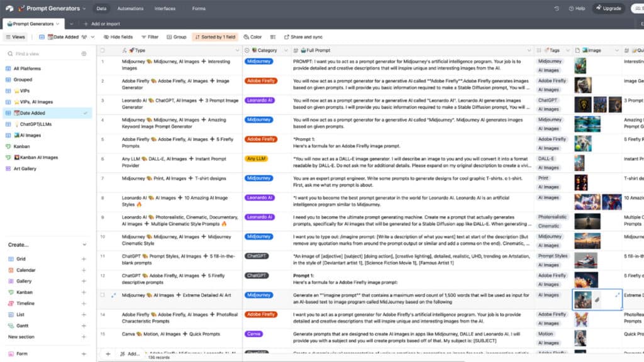
Task: Expand the Extreme Detailed AI Art record
Action: click(x=113, y=295)
